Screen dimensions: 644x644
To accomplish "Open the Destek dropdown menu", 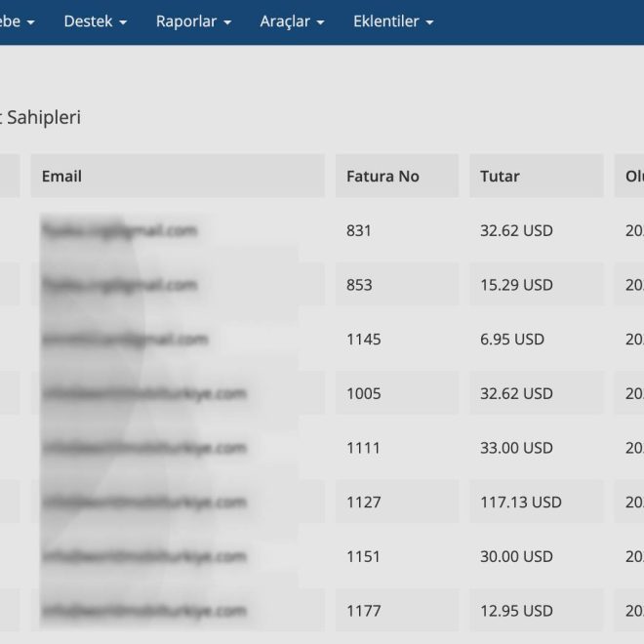I will pyautogui.click(x=95, y=21).
